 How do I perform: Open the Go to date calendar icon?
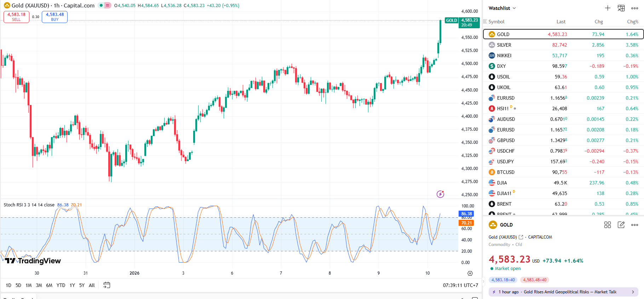click(x=107, y=285)
